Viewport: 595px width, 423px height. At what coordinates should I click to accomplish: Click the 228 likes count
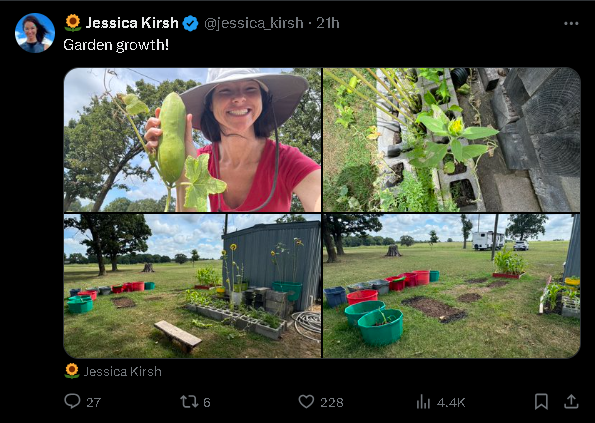[x=332, y=402]
